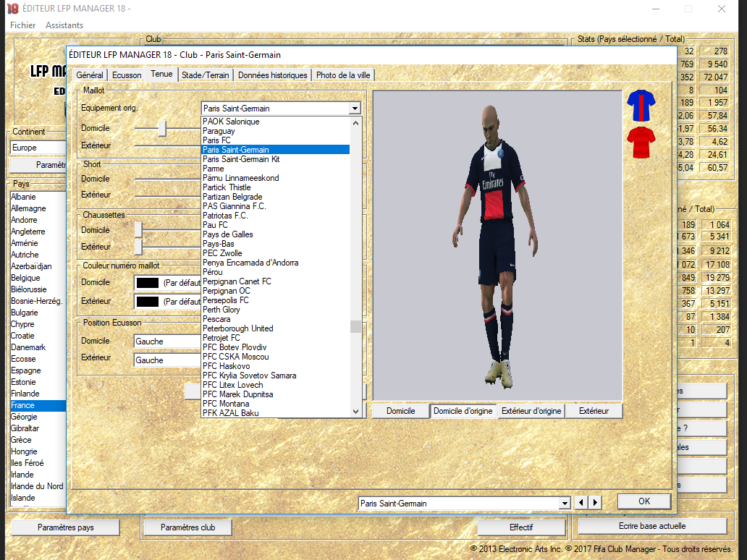Minimize the main window
Viewport: 747px width, 560px height.
[x=656, y=9]
